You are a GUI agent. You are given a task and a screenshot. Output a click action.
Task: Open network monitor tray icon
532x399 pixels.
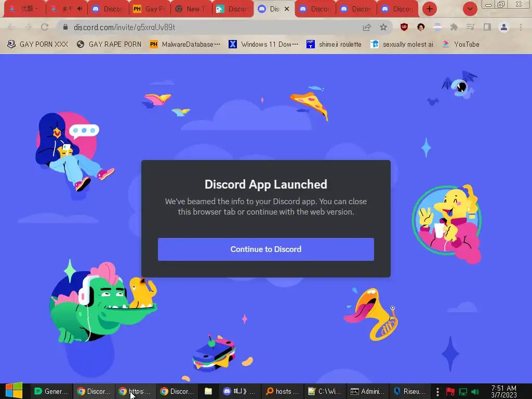[463, 392]
